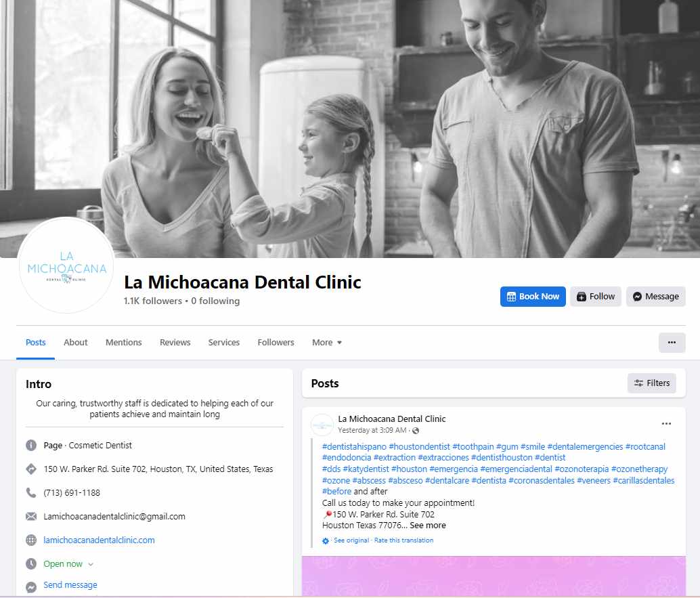The image size is (700, 598).
Task: Click the email Lamichoacanadentalclinic@gmail.com text
Action: 114,516
